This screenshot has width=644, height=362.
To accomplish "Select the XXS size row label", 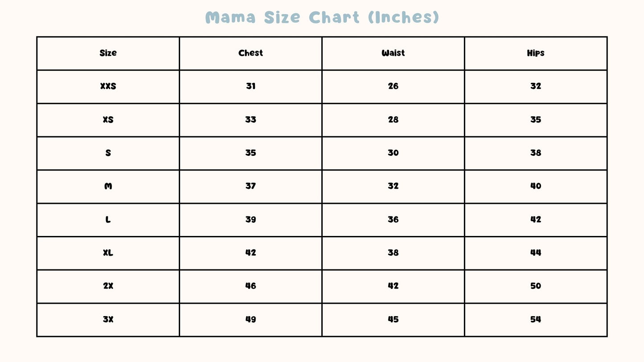I will pyautogui.click(x=108, y=86).
